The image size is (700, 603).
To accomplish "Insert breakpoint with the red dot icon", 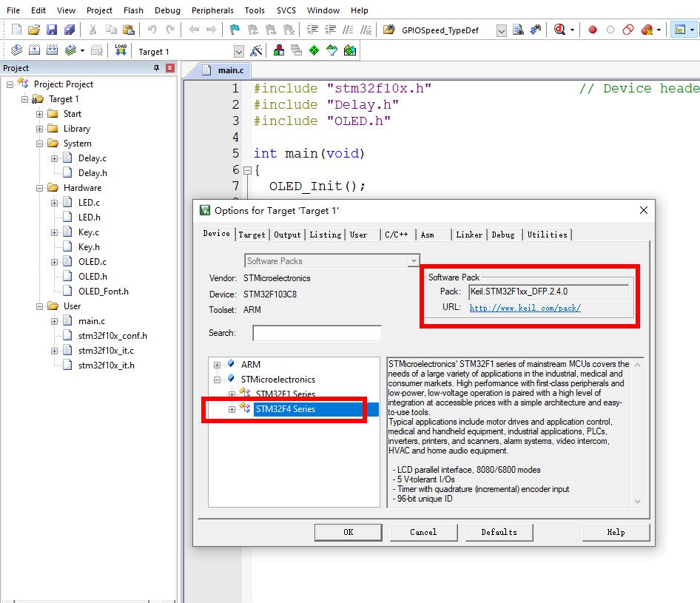I will pyautogui.click(x=593, y=30).
